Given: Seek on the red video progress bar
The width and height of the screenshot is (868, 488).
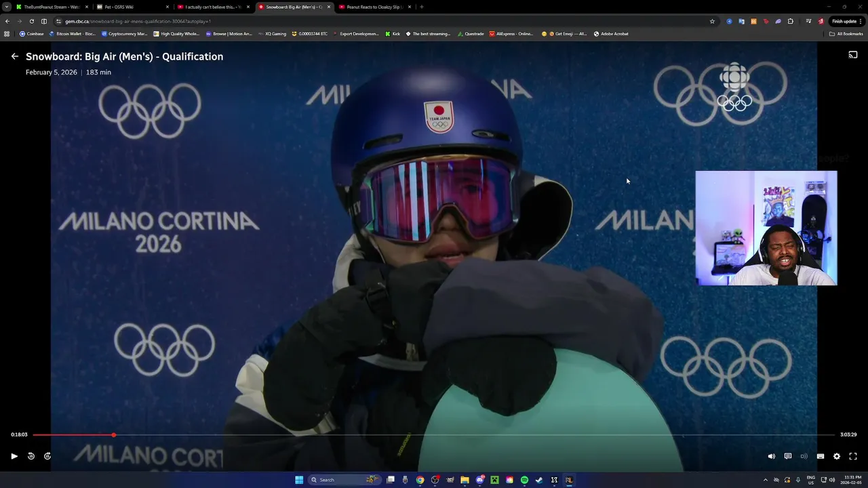Looking at the screenshot, I should (x=433, y=434).
